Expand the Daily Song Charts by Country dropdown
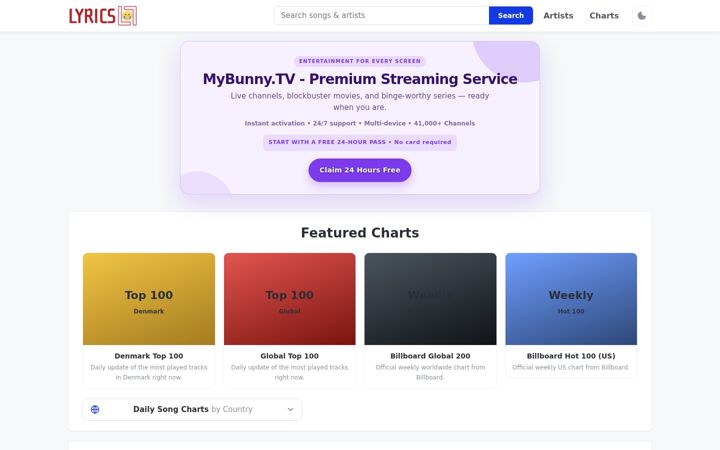The image size is (720, 450). click(192, 409)
